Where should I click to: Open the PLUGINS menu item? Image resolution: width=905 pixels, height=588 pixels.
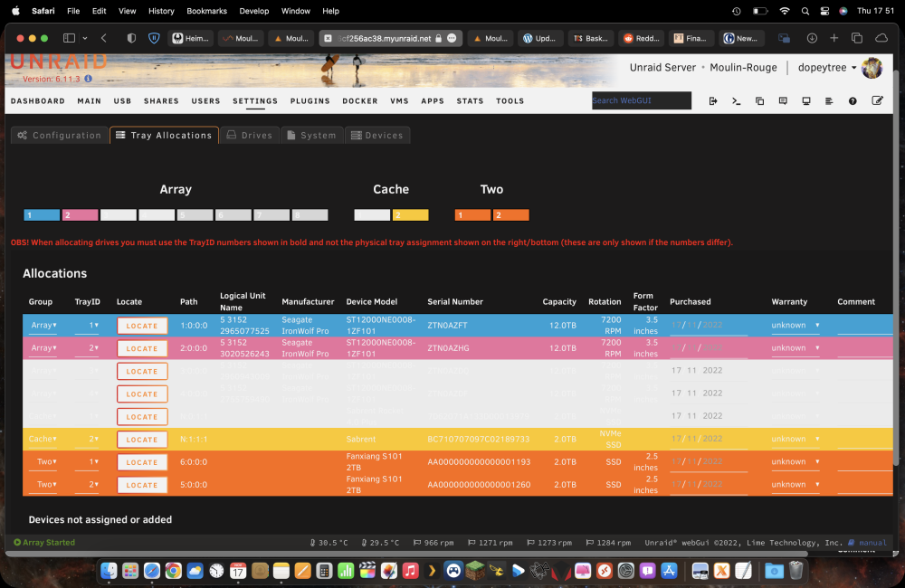310,101
